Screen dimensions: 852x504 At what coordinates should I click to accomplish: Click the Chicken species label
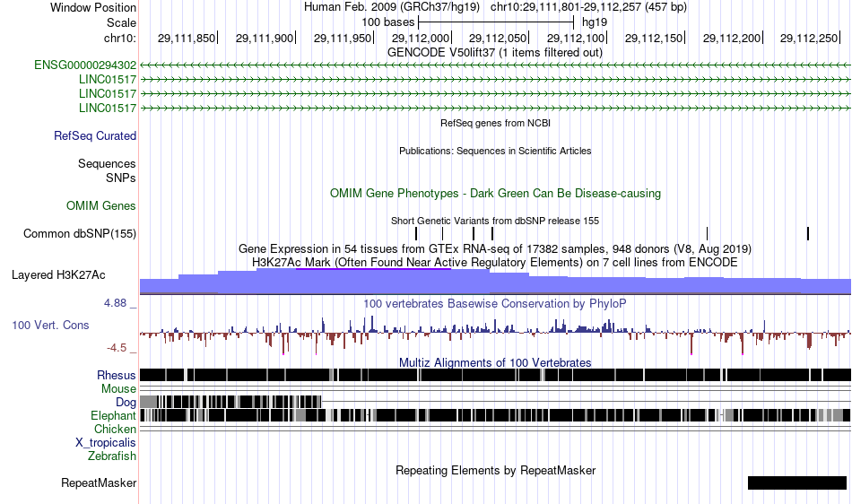click(115, 429)
